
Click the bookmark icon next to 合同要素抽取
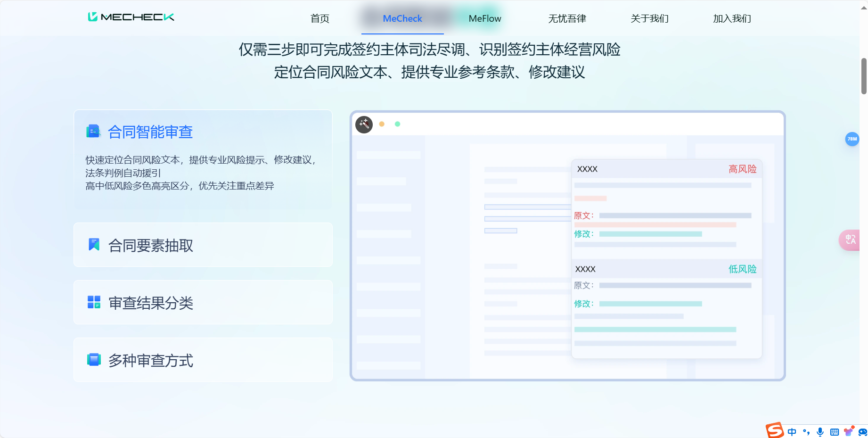click(x=94, y=245)
